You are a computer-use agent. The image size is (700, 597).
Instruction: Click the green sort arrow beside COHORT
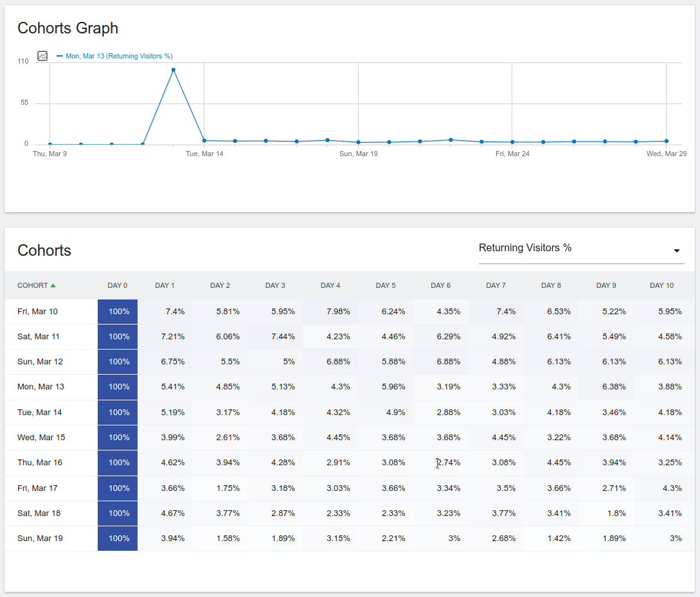coord(53,285)
